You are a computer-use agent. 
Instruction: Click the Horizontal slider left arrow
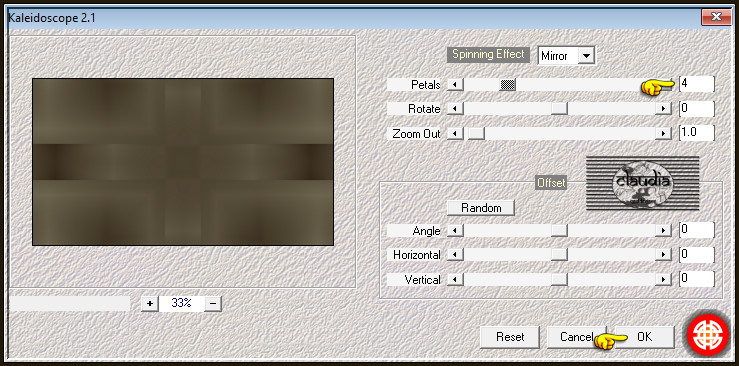(455, 255)
